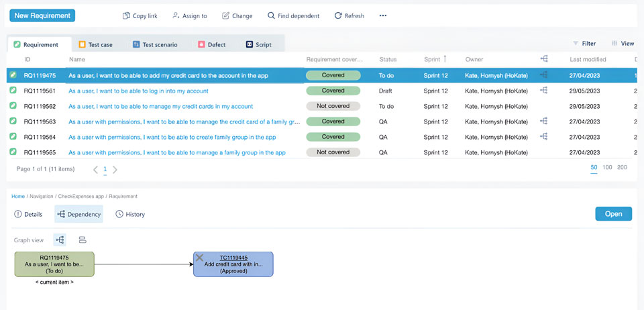This screenshot has width=644, height=310.
Task: Click the New Requirement button
Action: 42,15
